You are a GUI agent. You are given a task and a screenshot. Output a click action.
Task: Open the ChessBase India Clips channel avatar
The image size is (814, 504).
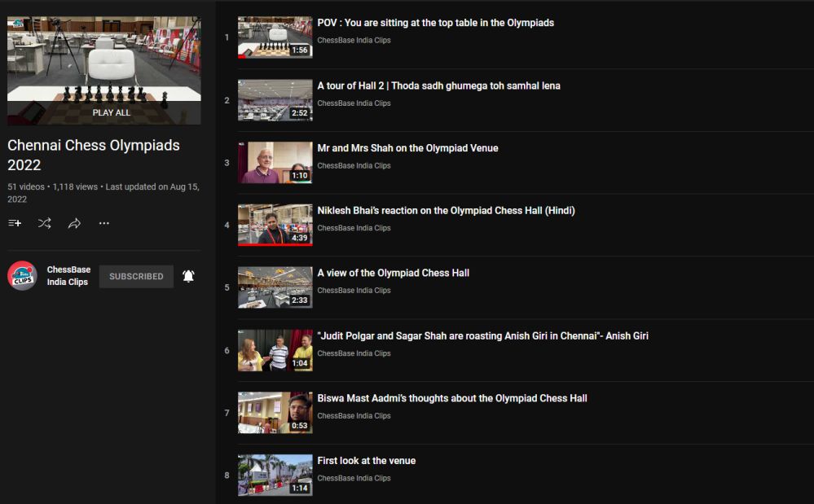click(x=22, y=276)
